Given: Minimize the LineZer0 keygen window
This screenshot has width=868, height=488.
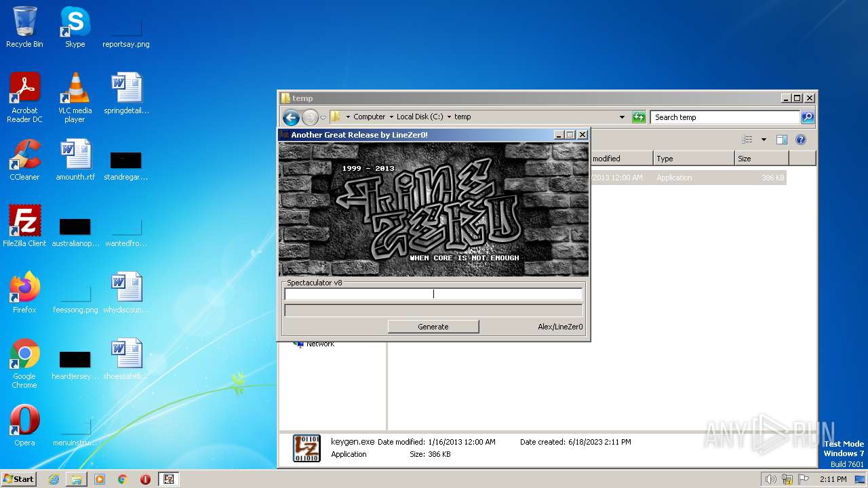Looking at the screenshot, I should click(x=559, y=135).
